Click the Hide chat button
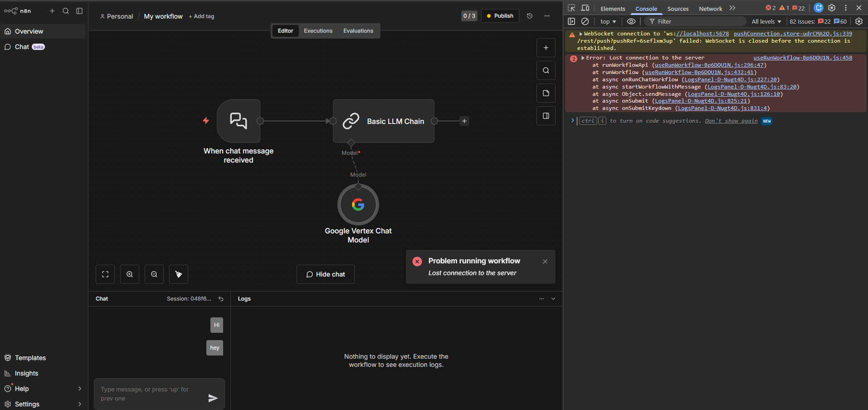This screenshot has height=410, width=868. coord(326,274)
